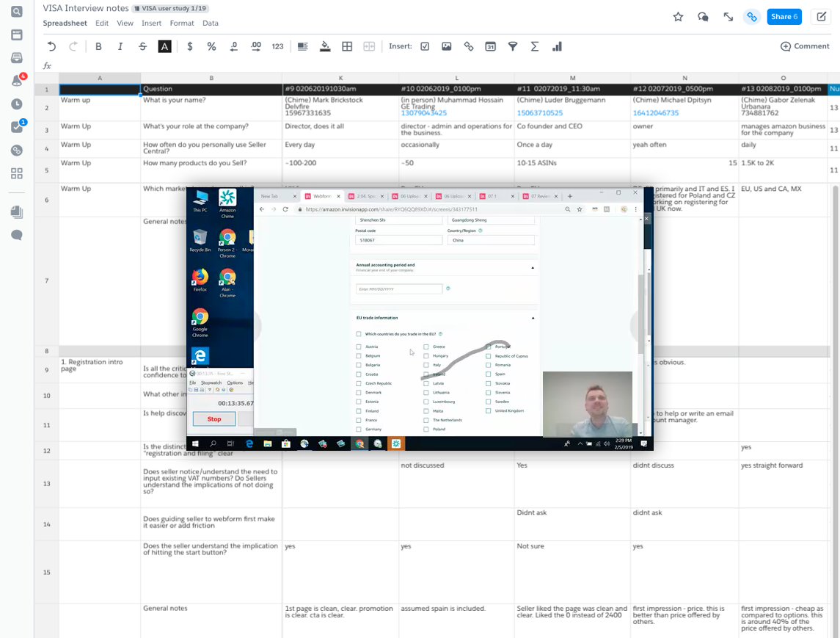
Task: Check the Hungary checkbox
Action: (x=426, y=356)
